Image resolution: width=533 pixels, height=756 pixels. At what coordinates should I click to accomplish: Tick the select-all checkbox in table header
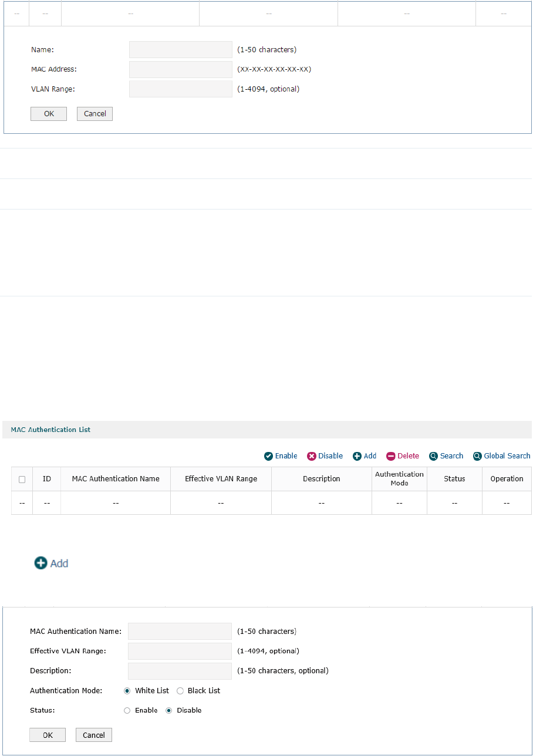pyautogui.click(x=22, y=479)
